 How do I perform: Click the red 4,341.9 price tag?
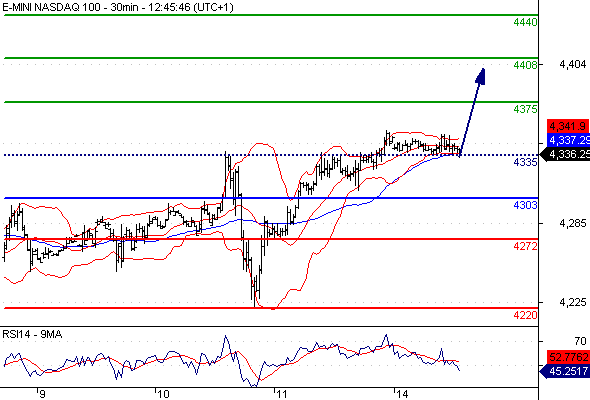click(568, 126)
